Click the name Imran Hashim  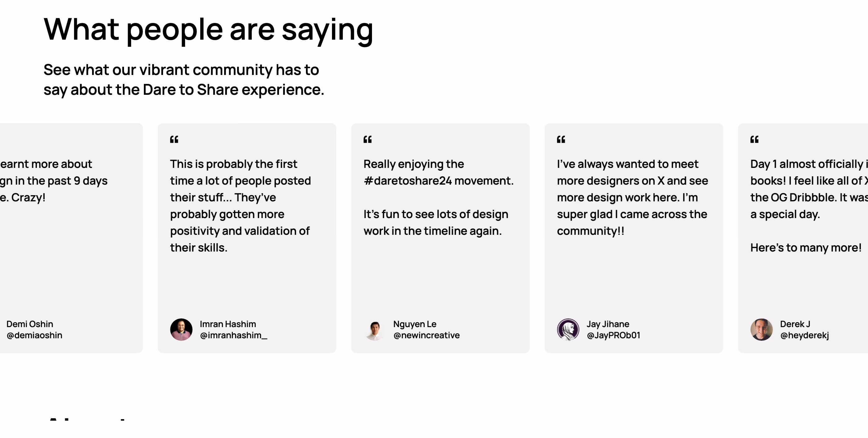(228, 324)
